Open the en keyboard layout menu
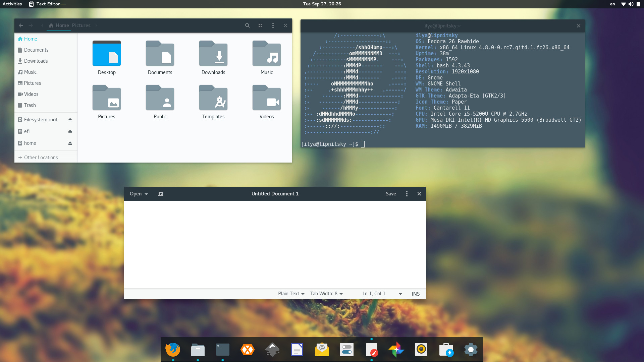644x362 pixels. click(612, 4)
